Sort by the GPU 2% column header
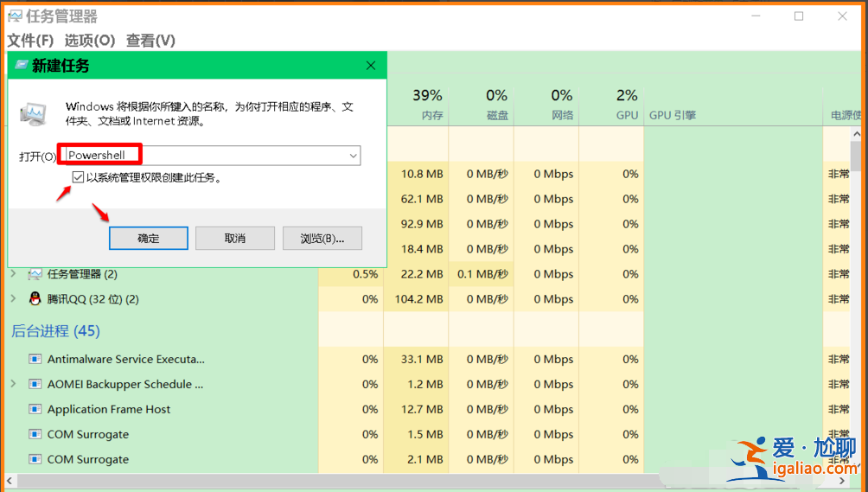 click(612, 105)
